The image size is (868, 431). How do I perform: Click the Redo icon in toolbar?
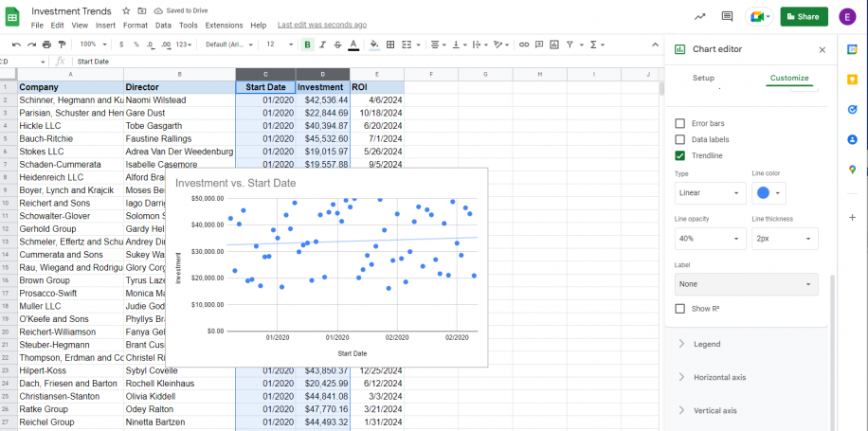pos(31,45)
